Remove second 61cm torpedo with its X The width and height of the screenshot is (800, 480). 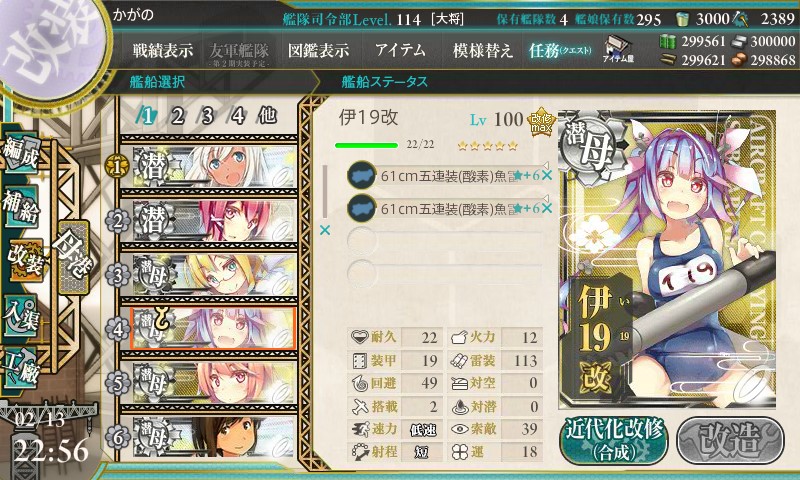pos(546,208)
